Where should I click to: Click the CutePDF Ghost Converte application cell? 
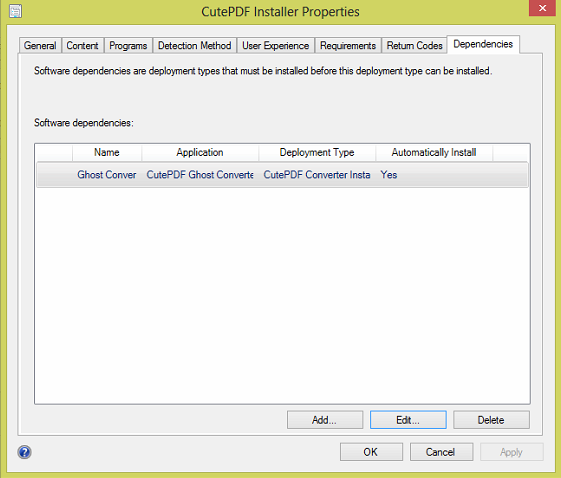(200, 175)
